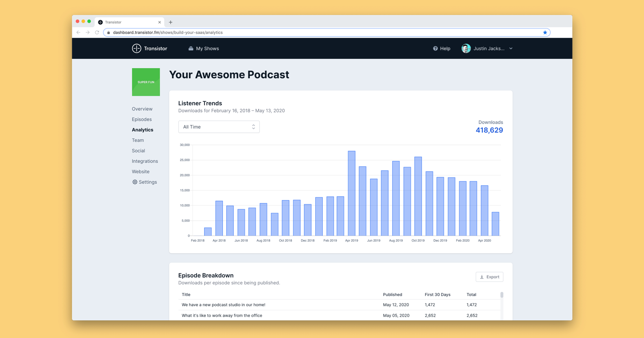Click the My Shows stack icon
This screenshot has width=644, height=338.
click(x=191, y=49)
